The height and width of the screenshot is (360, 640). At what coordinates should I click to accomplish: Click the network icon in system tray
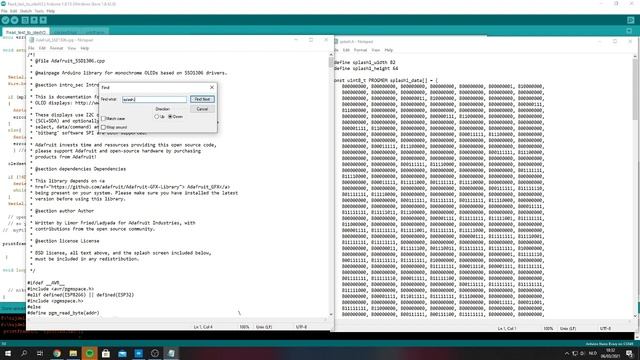click(x=575, y=353)
